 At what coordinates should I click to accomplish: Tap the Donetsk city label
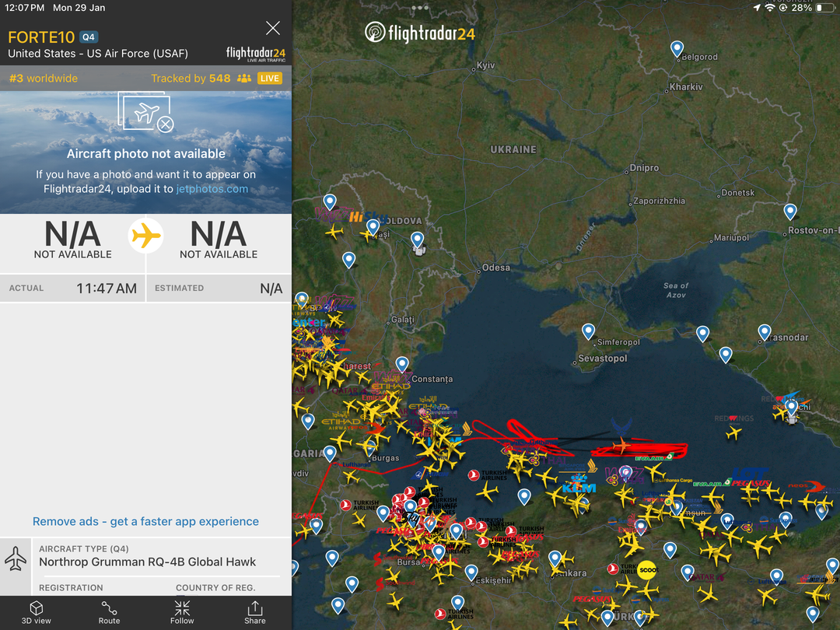pos(737,193)
